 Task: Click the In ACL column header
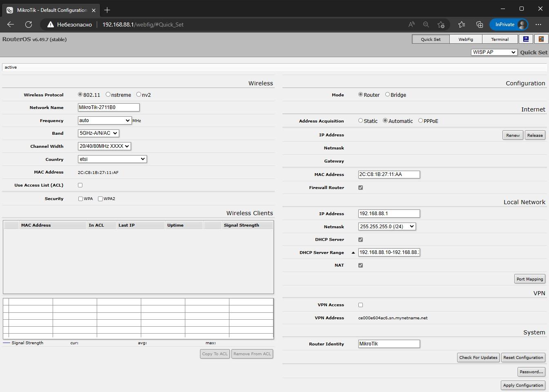102,225
